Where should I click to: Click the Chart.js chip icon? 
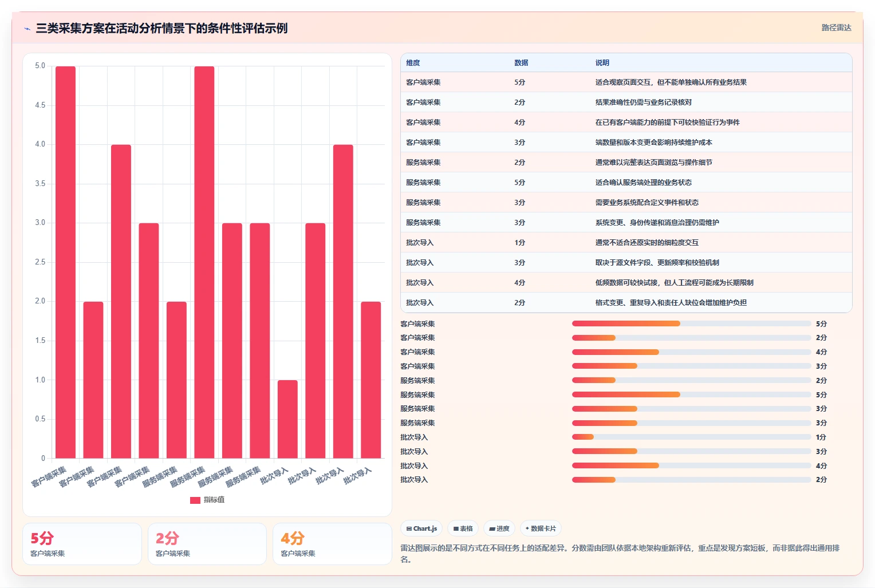pos(409,528)
